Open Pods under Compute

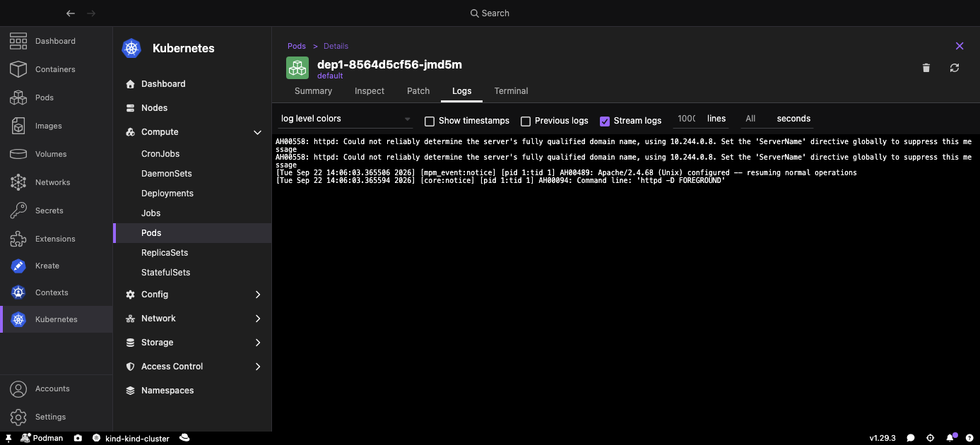tap(192, 233)
